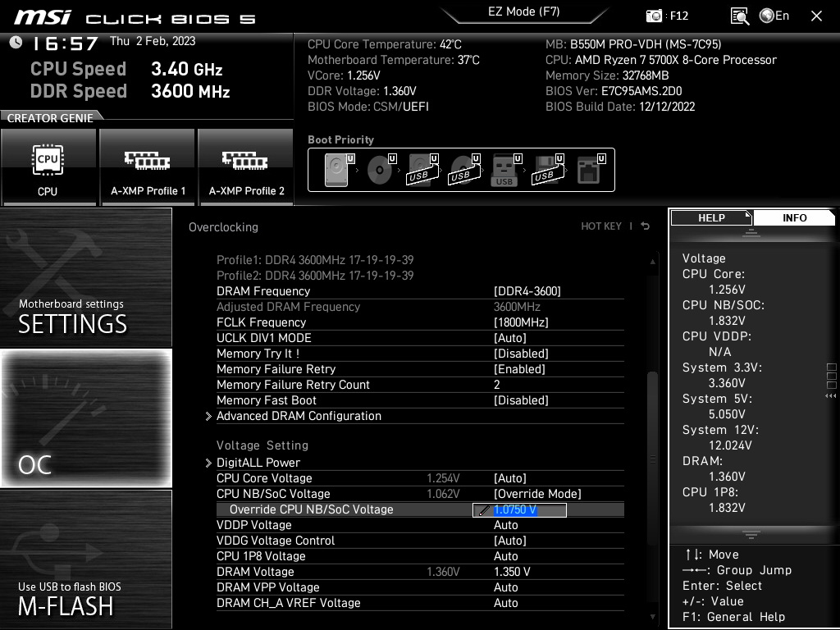Screen dimensions: 840x630
Task: Toggle Memory Fast Boot [Disabled]
Action: (x=521, y=400)
